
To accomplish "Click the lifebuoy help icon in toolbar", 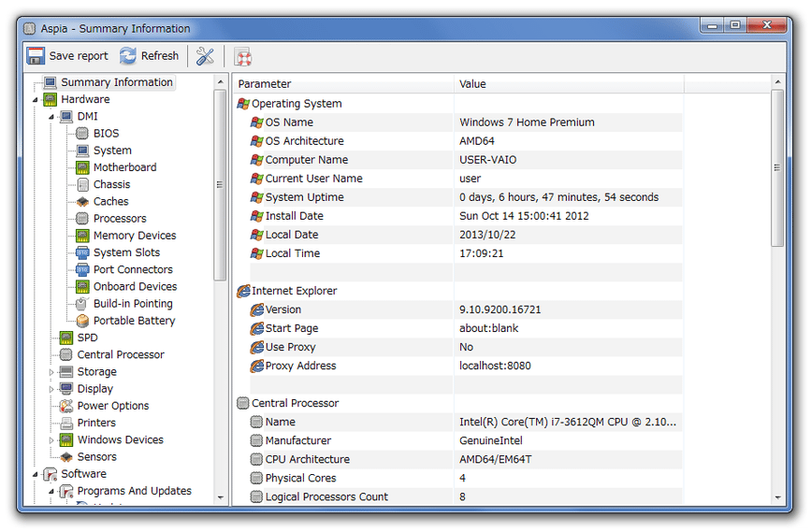I will 243,57.
